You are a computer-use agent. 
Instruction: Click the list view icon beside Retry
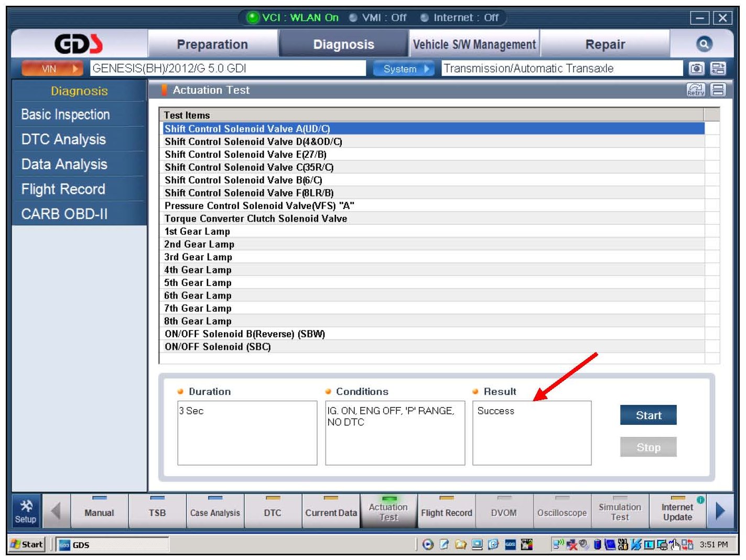click(x=718, y=90)
